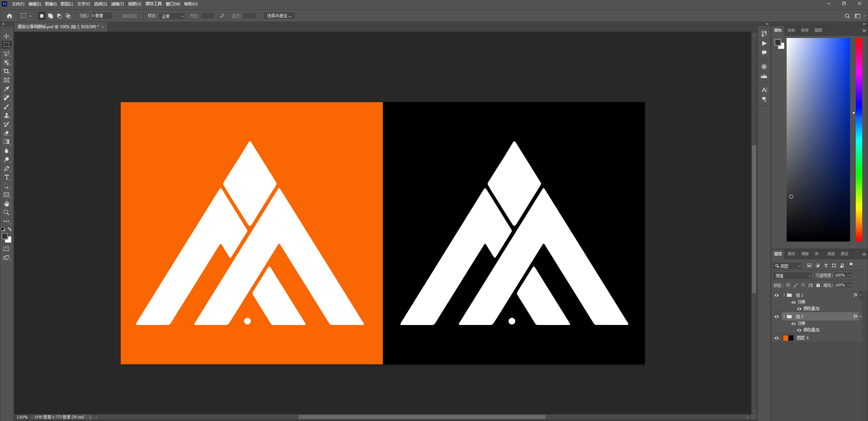868x421 pixels.
Task: Click the hue spectrum slider strip
Action: (859, 139)
